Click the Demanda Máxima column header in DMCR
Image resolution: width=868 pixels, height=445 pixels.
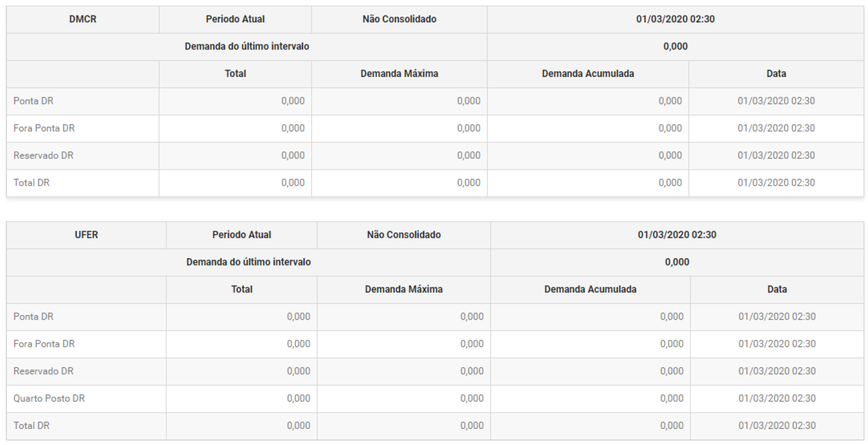pos(399,74)
